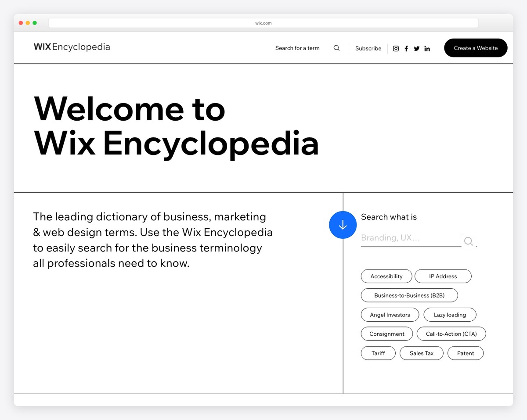Click the Facebook icon in the header
The image size is (527, 420).
tap(406, 48)
